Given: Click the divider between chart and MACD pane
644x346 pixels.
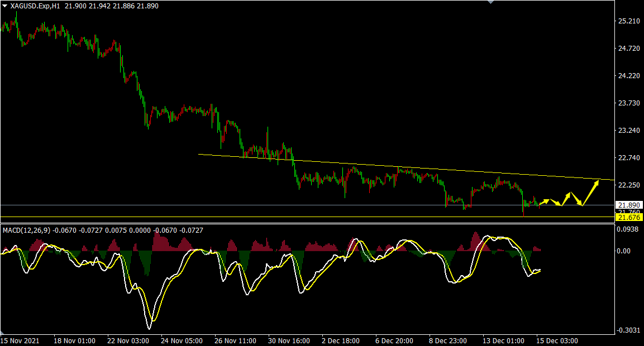Looking at the screenshot, I should coord(307,224).
